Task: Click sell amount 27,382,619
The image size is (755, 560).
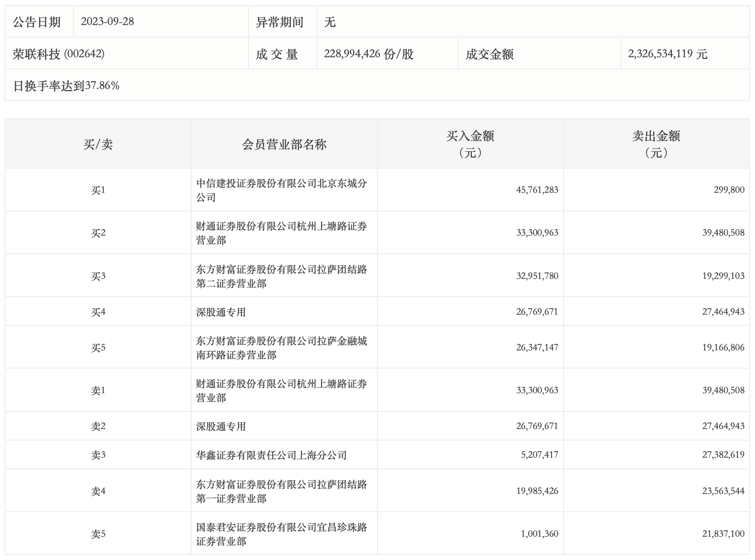Action: pos(723,455)
